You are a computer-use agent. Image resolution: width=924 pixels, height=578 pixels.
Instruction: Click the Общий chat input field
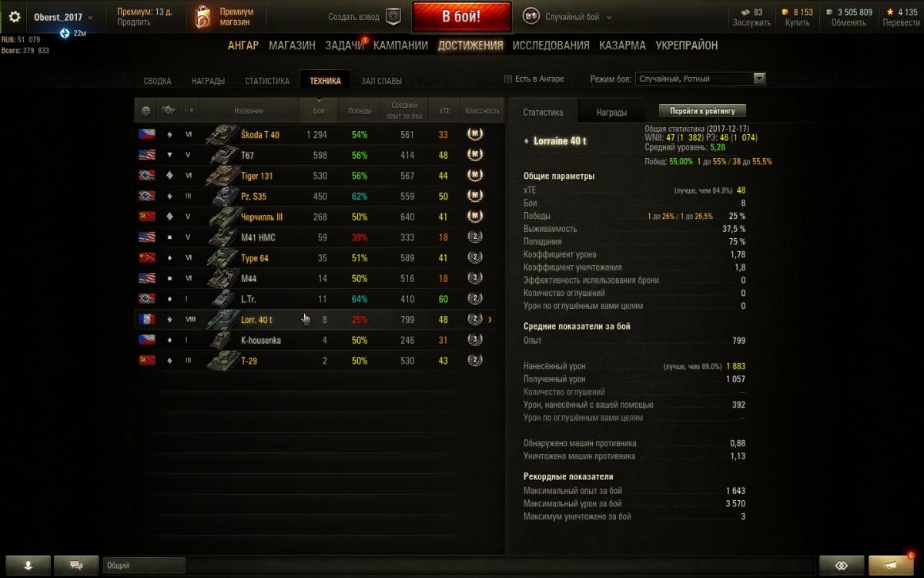[144, 565]
